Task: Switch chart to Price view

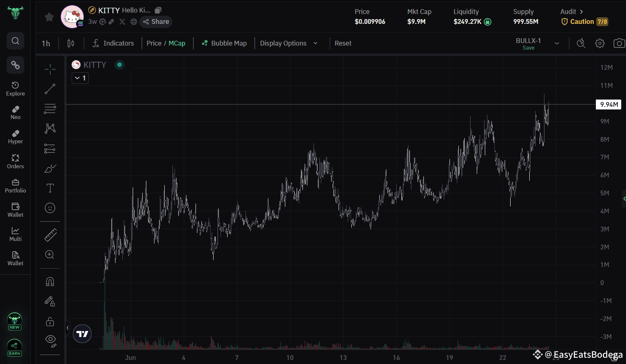Action: pyautogui.click(x=154, y=43)
